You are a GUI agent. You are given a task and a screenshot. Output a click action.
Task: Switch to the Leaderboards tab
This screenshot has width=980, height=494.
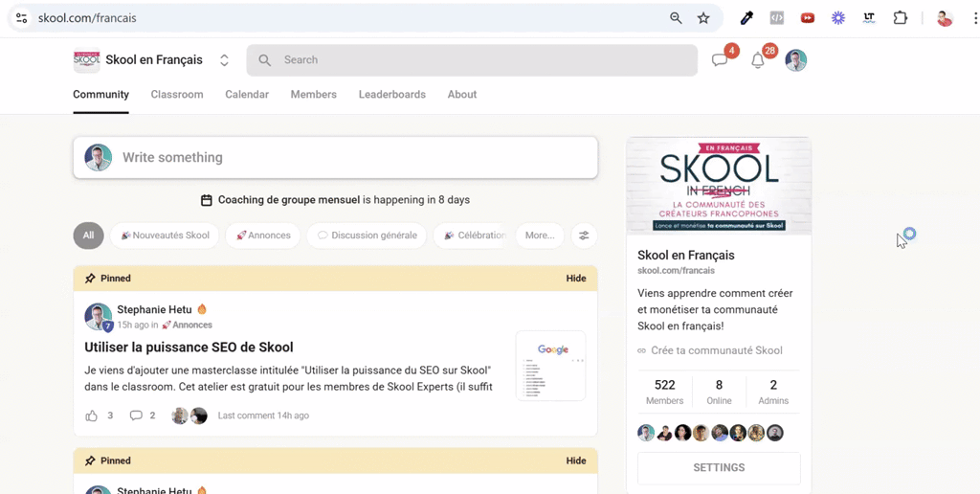click(x=391, y=95)
